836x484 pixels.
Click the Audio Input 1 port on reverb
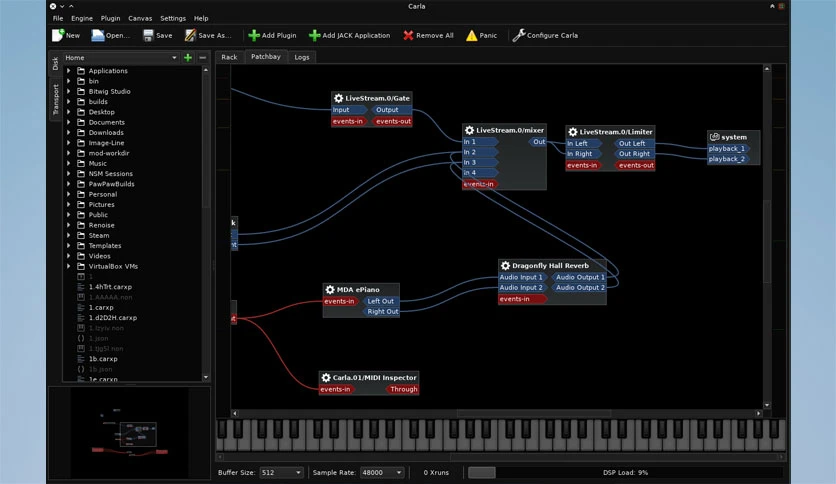click(x=522, y=277)
